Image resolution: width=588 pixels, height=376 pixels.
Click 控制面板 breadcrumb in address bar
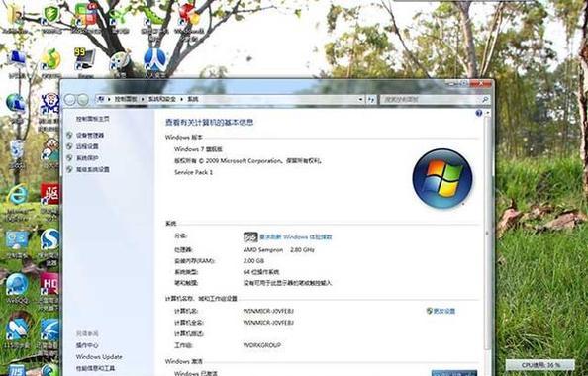point(126,99)
